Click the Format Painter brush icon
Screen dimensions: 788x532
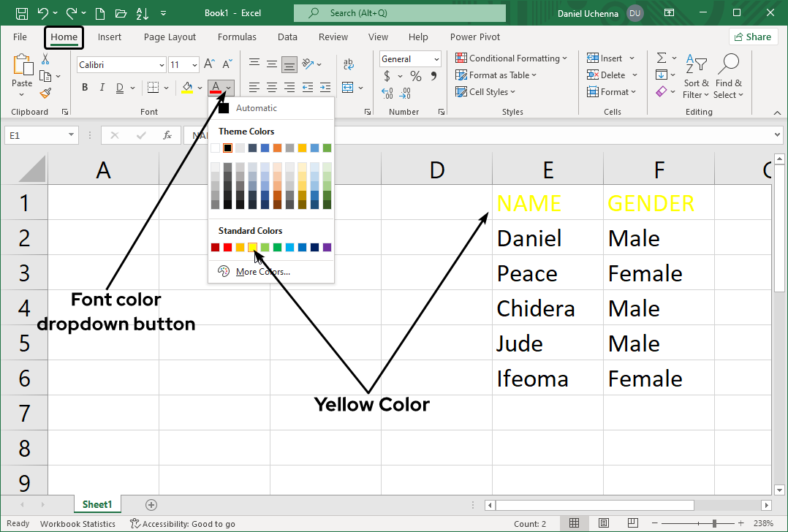pyautogui.click(x=45, y=93)
